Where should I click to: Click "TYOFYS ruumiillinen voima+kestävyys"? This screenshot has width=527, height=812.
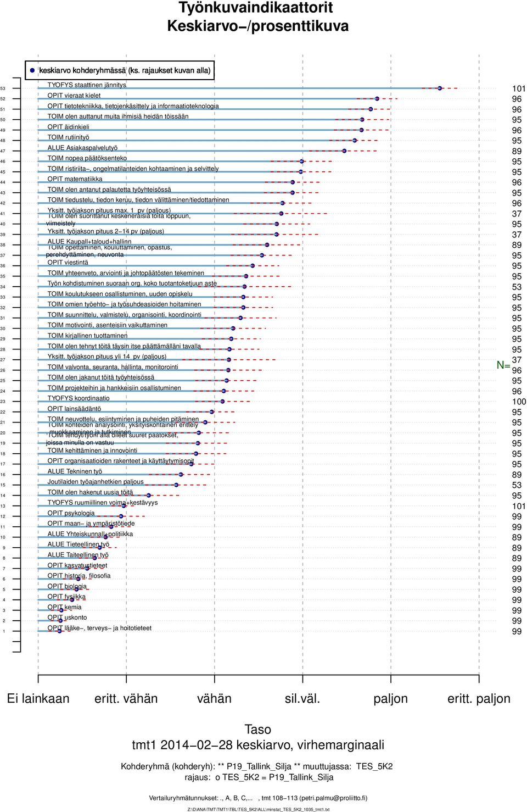tap(103, 503)
